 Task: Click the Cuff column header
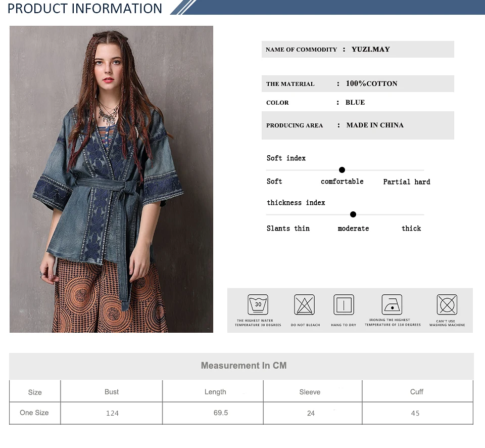click(x=417, y=392)
